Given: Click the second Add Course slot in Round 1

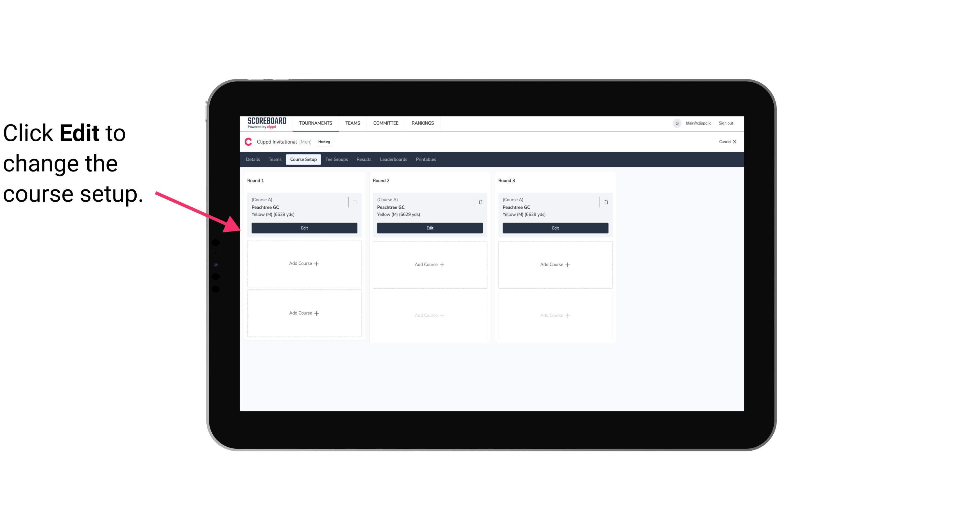Looking at the screenshot, I should coord(304,313).
